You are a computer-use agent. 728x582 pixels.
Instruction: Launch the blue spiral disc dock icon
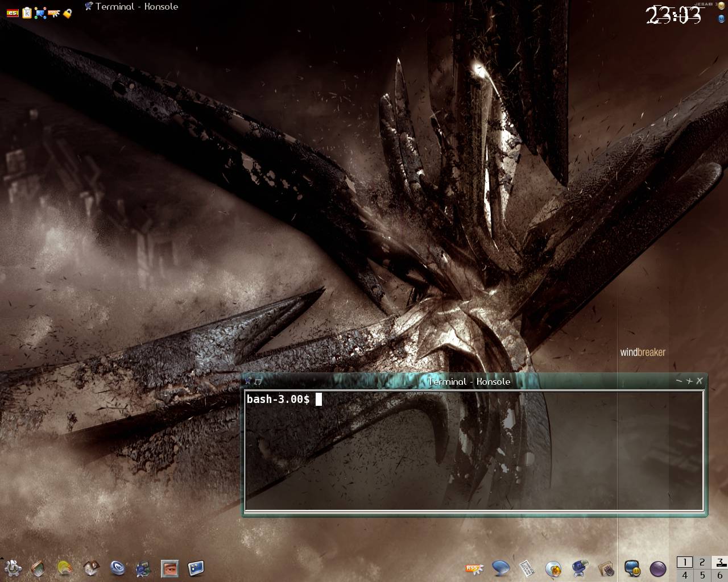point(118,568)
